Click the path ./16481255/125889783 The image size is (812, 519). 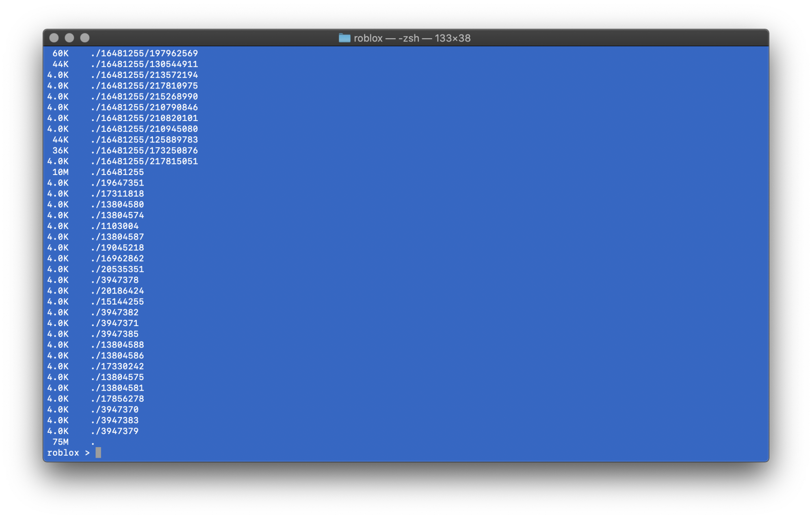click(144, 140)
